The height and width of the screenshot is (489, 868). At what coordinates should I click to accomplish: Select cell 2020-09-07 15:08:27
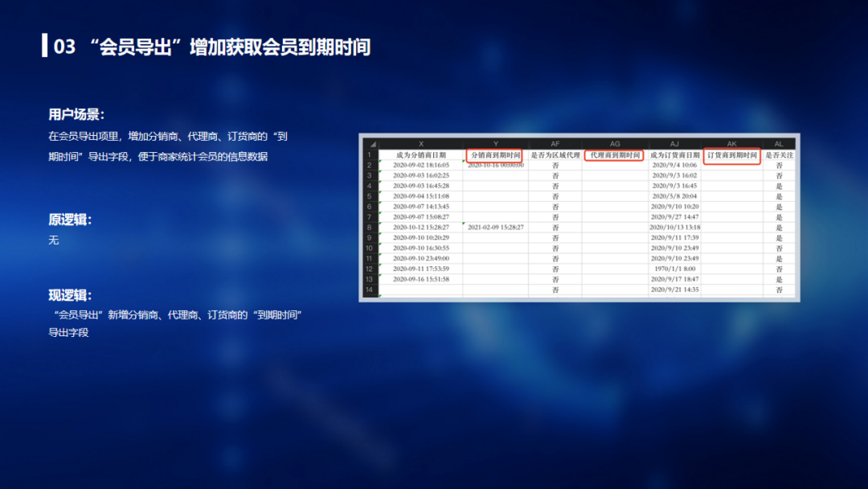click(x=420, y=217)
